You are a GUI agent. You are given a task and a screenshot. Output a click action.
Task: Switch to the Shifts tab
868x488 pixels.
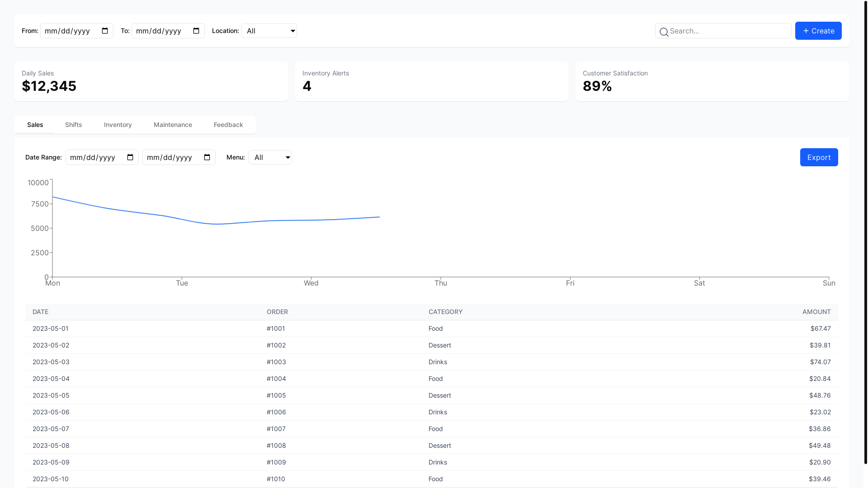coord(73,125)
